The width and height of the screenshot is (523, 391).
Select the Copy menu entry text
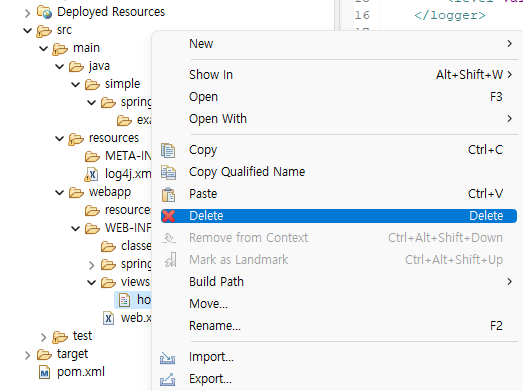click(x=203, y=150)
